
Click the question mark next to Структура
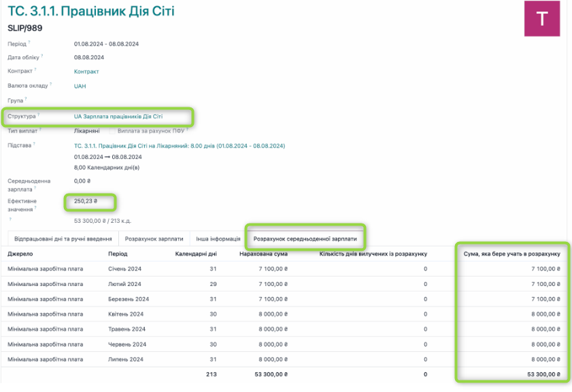point(39,115)
